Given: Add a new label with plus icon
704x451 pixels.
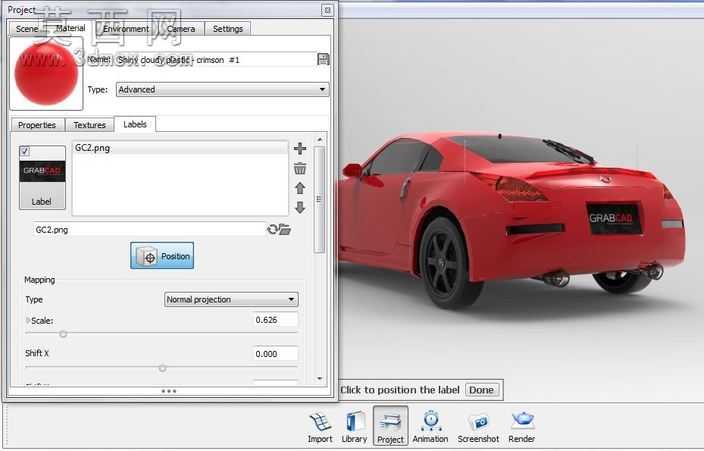Looking at the screenshot, I should [x=300, y=148].
